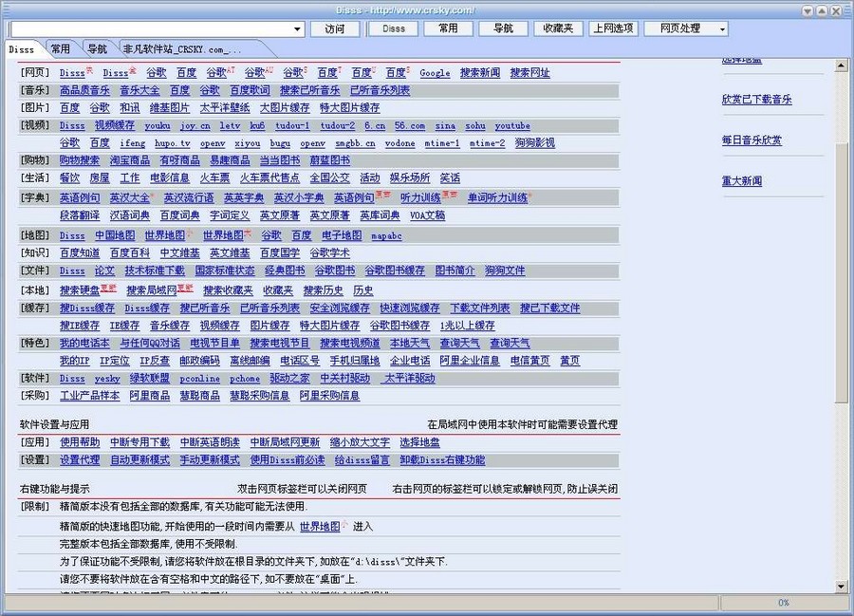
Task: Click the 手机归属地 link
Action: coord(355,361)
